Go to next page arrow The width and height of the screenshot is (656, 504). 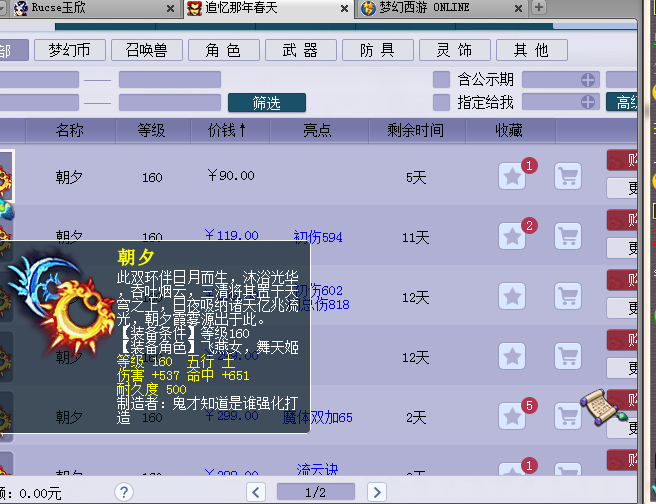point(377,492)
